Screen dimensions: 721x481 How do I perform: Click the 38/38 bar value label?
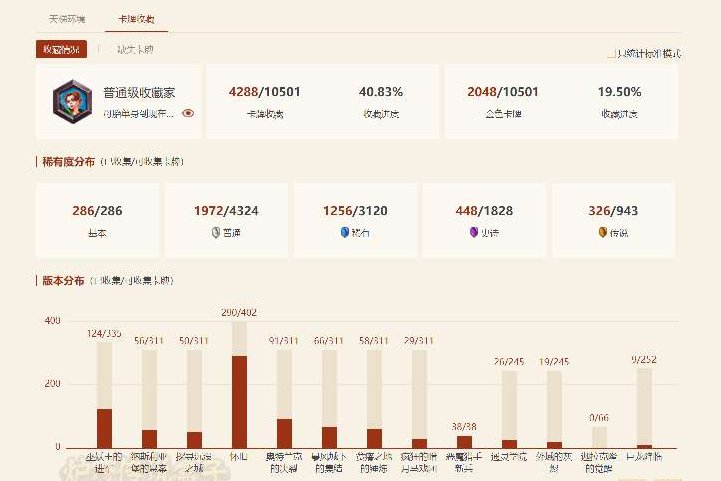tap(464, 427)
